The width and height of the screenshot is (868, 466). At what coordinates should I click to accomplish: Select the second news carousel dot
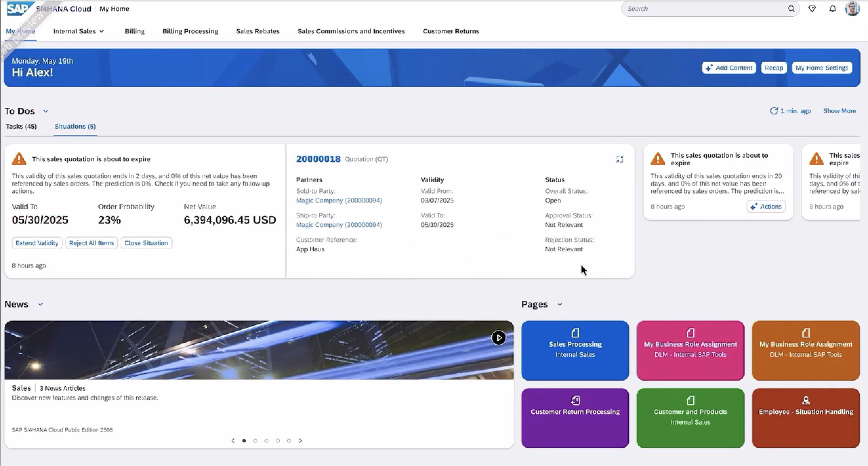255,441
